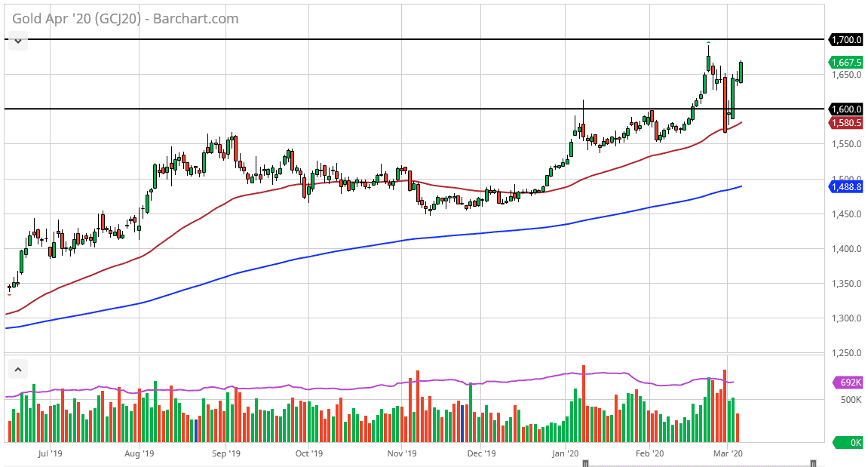Image resolution: width=868 pixels, height=467 pixels.
Task: Click the 1,250.0 price axis label
Action: pos(846,353)
